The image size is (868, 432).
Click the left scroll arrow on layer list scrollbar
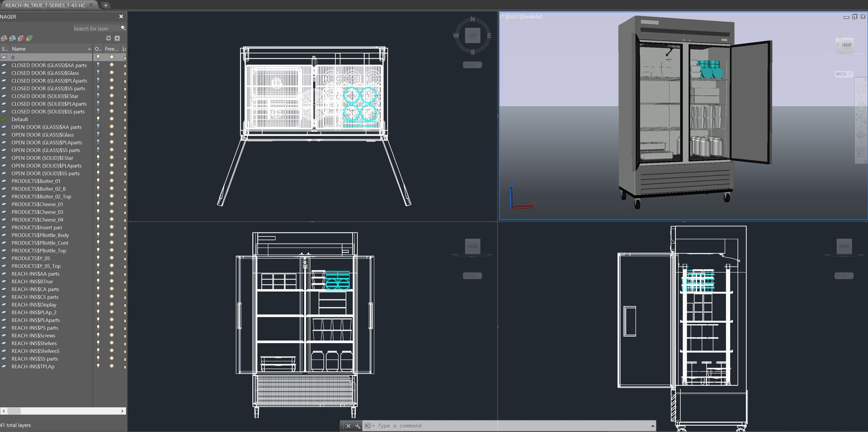point(4,411)
